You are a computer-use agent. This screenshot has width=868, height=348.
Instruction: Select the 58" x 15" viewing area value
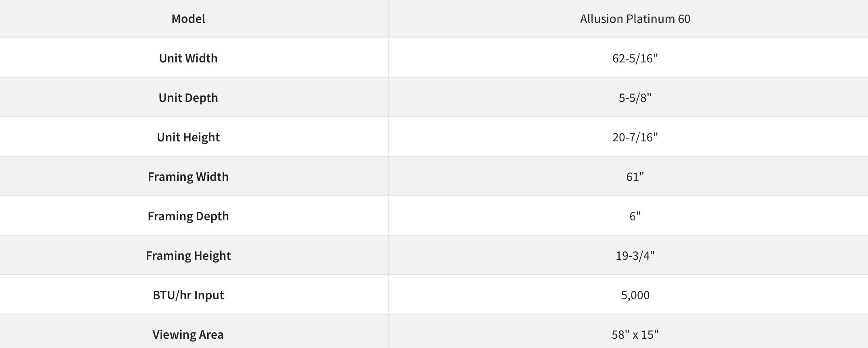coord(635,335)
